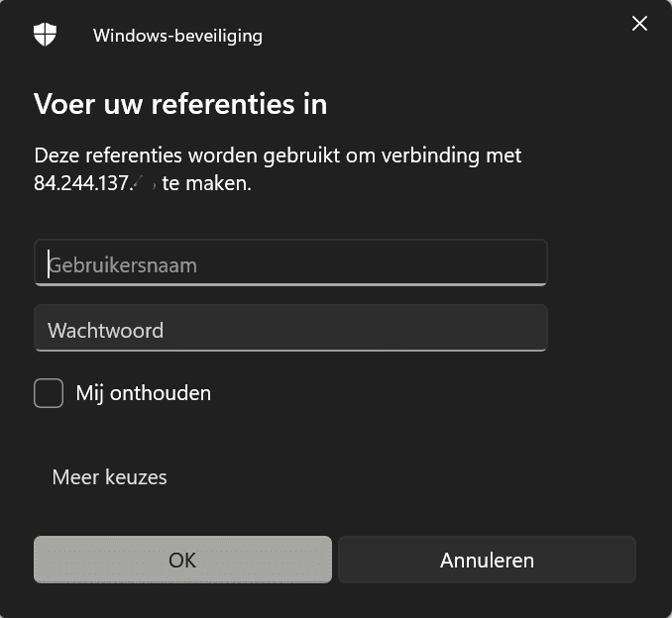
Task: Click the word Deze starting the description
Action: point(56,155)
